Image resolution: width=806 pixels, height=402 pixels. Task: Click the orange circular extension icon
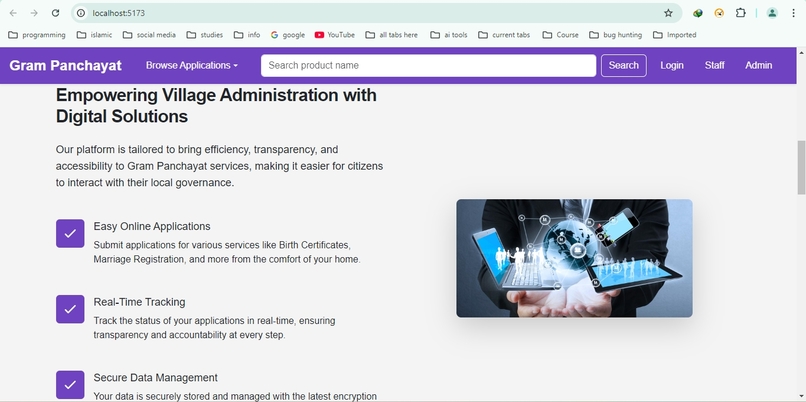(x=719, y=13)
